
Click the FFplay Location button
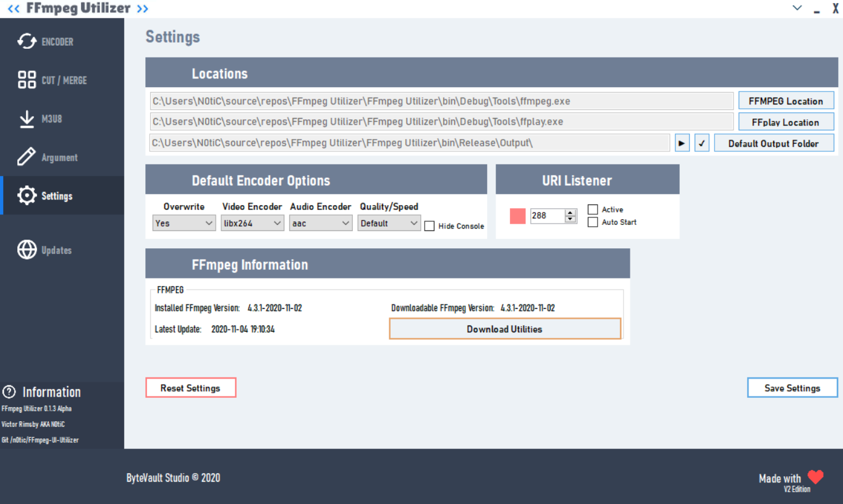[x=786, y=122]
